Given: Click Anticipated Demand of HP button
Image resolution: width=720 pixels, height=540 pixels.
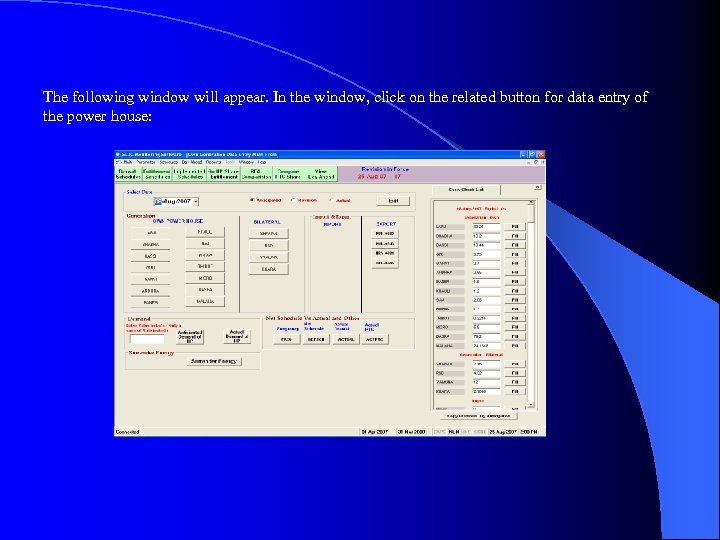Looking at the screenshot, I should [190, 337].
